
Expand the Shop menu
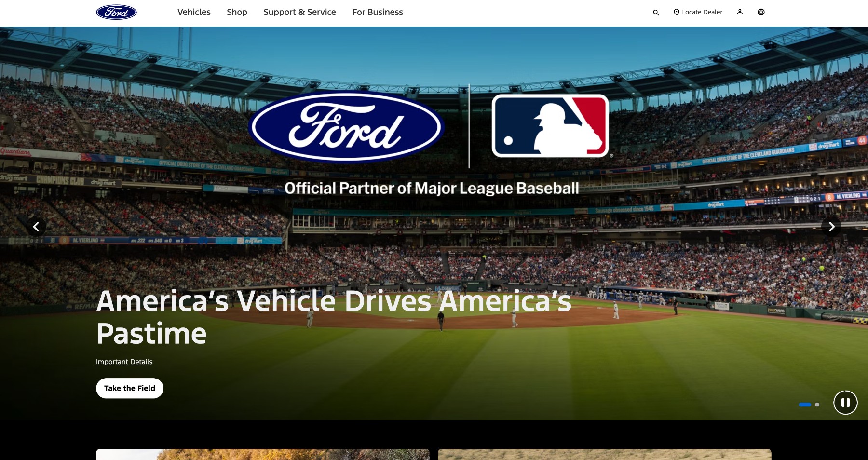pyautogui.click(x=237, y=12)
